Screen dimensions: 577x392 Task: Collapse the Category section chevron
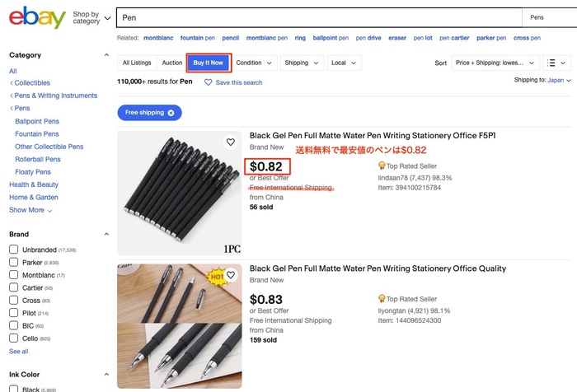tap(107, 55)
